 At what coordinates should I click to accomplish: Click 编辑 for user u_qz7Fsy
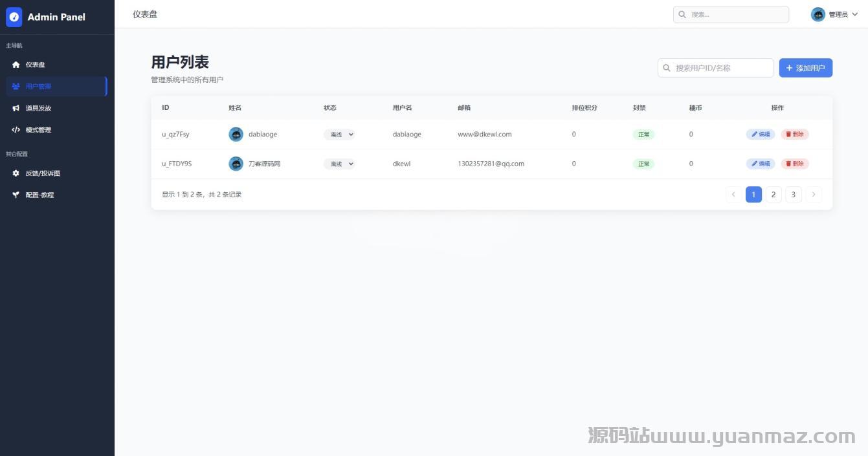[761, 135]
